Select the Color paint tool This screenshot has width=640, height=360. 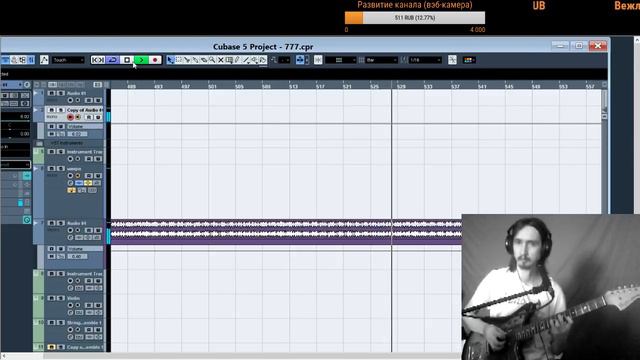tap(262, 60)
